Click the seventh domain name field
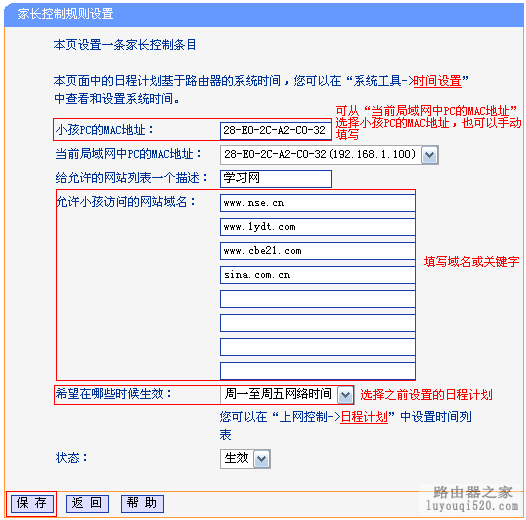The width and height of the screenshot is (526, 520). coord(317,347)
